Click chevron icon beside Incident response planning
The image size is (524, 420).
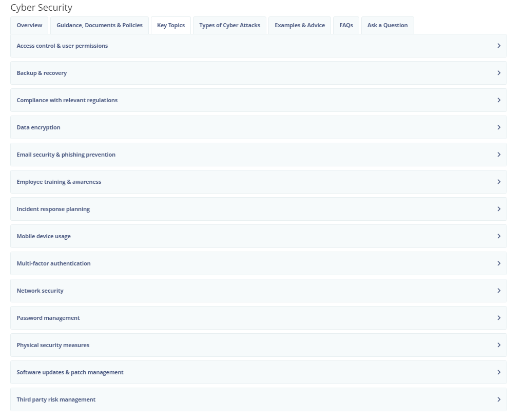coord(498,209)
